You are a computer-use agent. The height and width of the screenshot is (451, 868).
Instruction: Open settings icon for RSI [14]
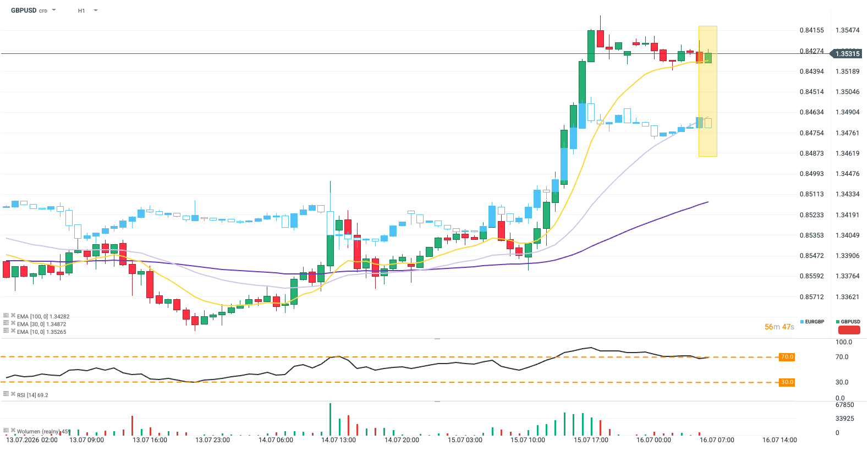(x=6, y=394)
